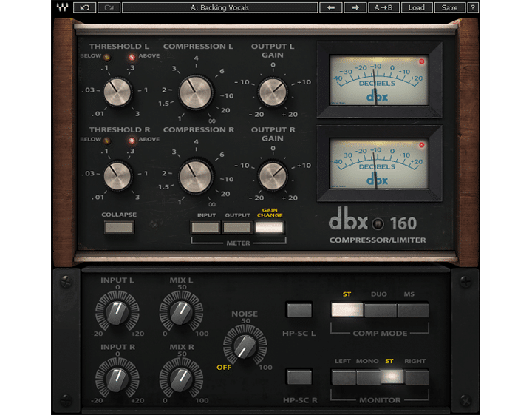The height and width of the screenshot is (415, 532).
Task: Click the 'COMPRESSOR/LIMITER' label
Action: point(378,240)
